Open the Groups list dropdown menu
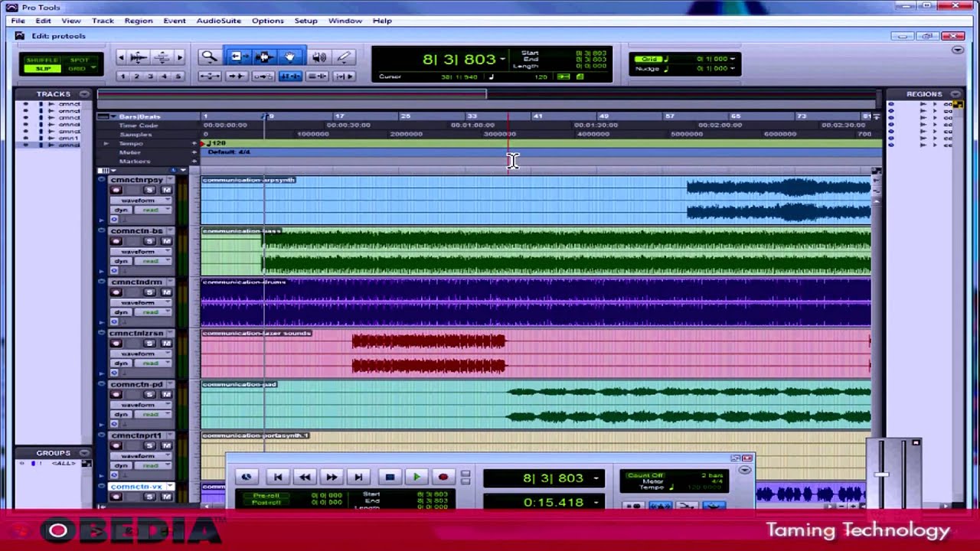Screen dimensions: 980x551 pos(84,453)
